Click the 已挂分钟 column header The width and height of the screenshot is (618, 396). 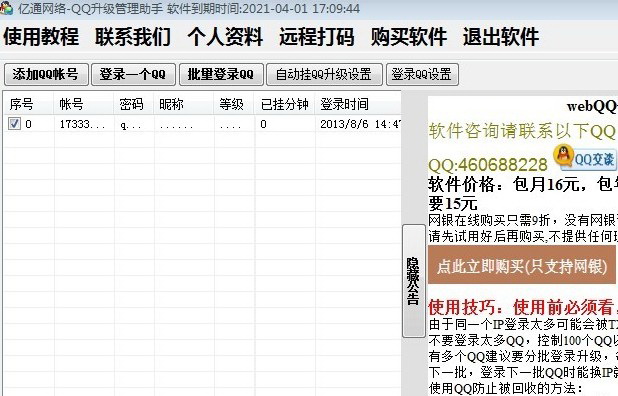coord(285,104)
